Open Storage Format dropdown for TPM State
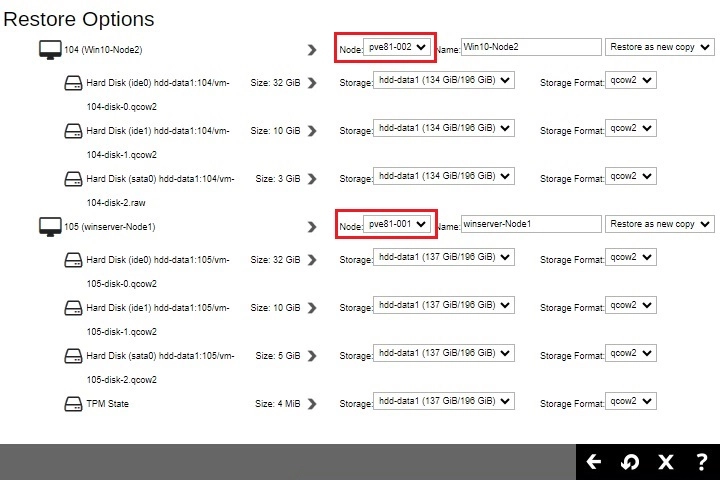720x480 pixels. 631,400
